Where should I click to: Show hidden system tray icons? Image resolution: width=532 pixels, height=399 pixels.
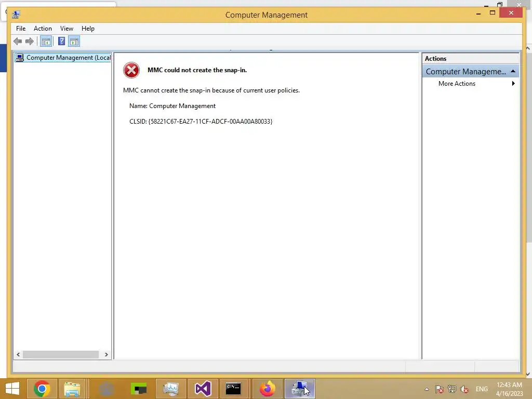427,389
